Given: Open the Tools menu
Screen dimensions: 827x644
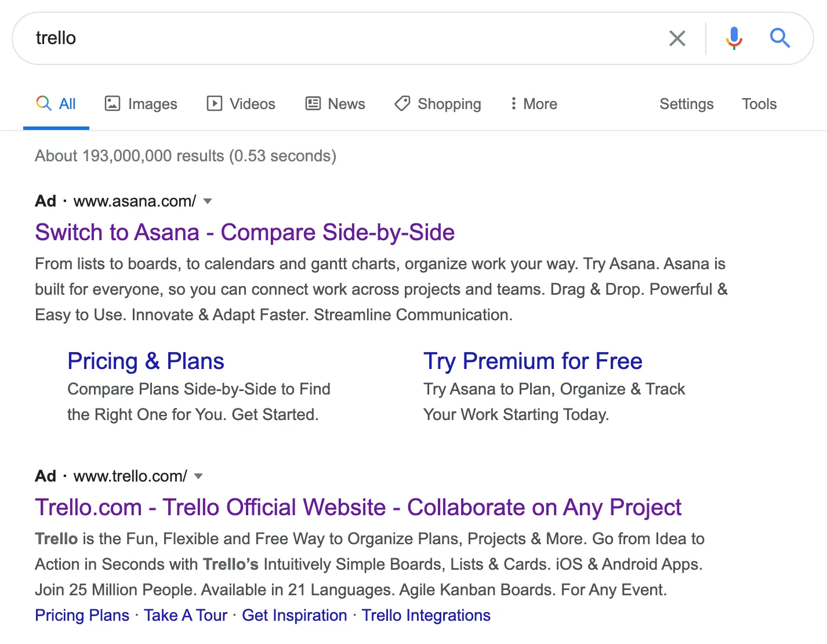Looking at the screenshot, I should [x=759, y=104].
